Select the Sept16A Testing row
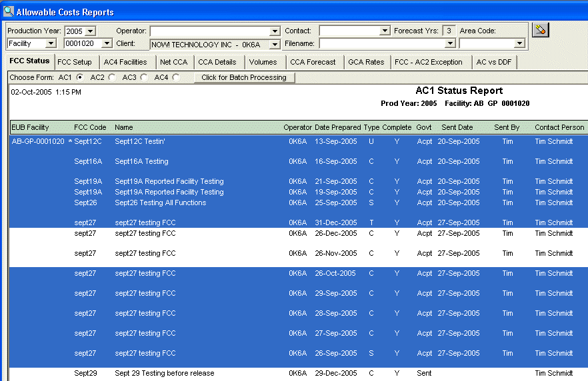The width and height of the screenshot is (588, 381). tap(141, 161)
